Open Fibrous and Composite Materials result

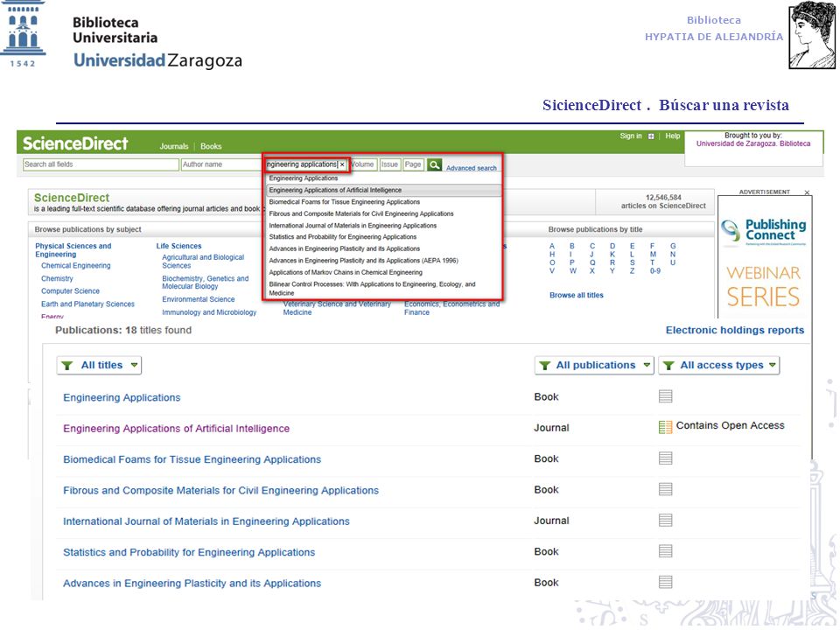tap(220, 491)
